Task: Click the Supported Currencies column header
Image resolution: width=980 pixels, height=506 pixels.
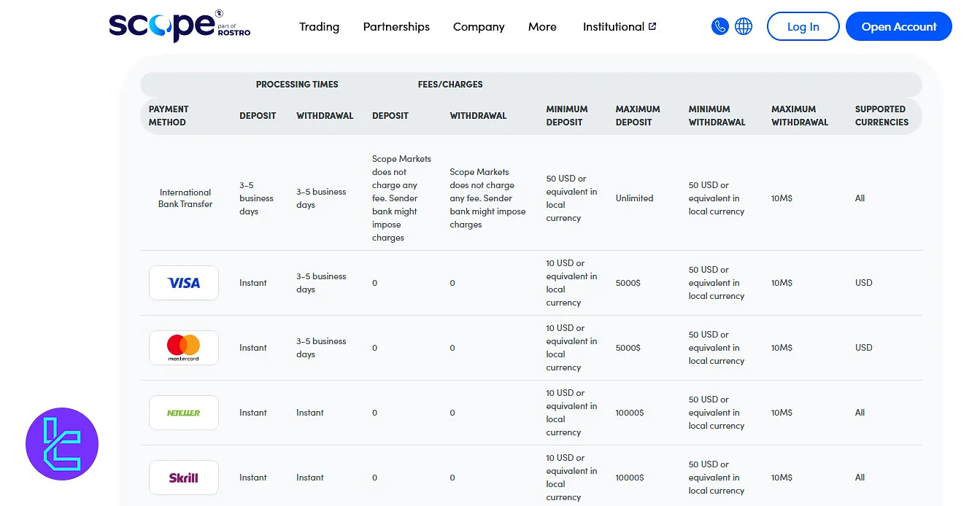Action: (881, 116)
